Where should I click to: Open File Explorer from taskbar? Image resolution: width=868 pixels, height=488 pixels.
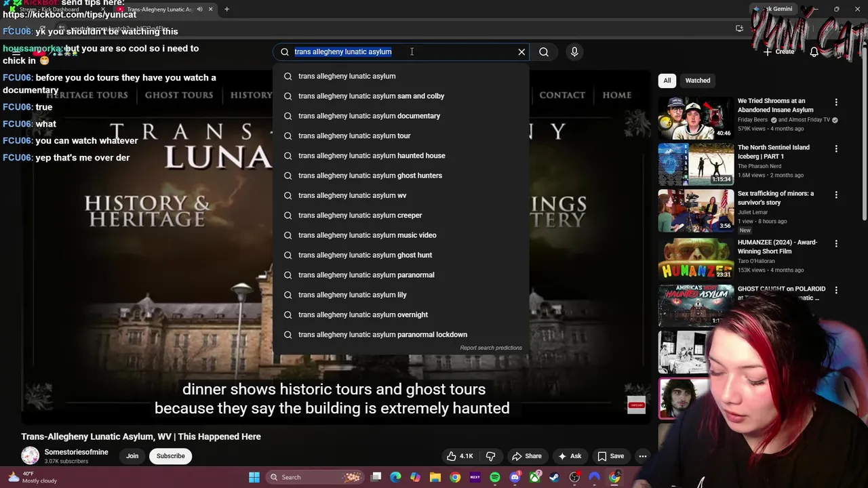coord(435,477)
